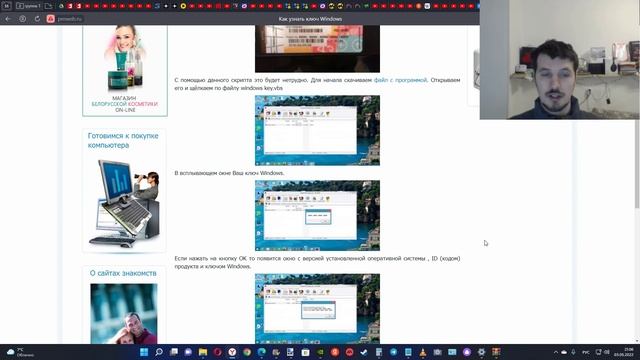
Task: Open the Chat icon in the taskbar
Action: pos(188,352)
